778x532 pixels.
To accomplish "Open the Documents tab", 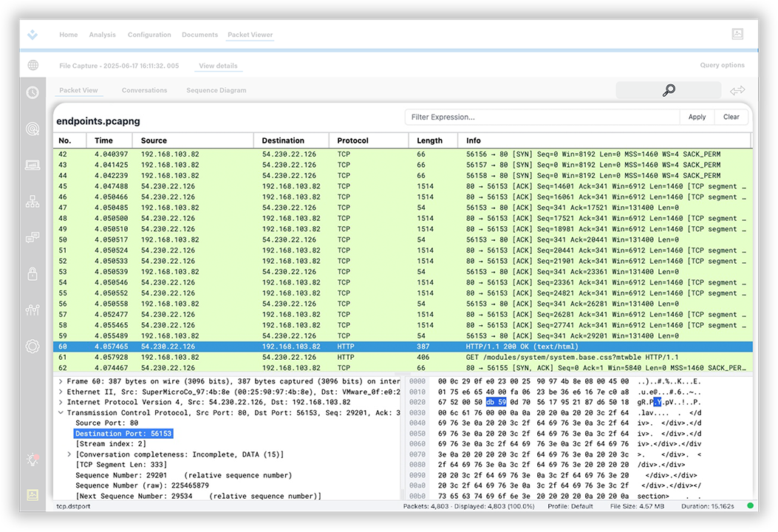I will pyautogui.click(x=200, y=35).
